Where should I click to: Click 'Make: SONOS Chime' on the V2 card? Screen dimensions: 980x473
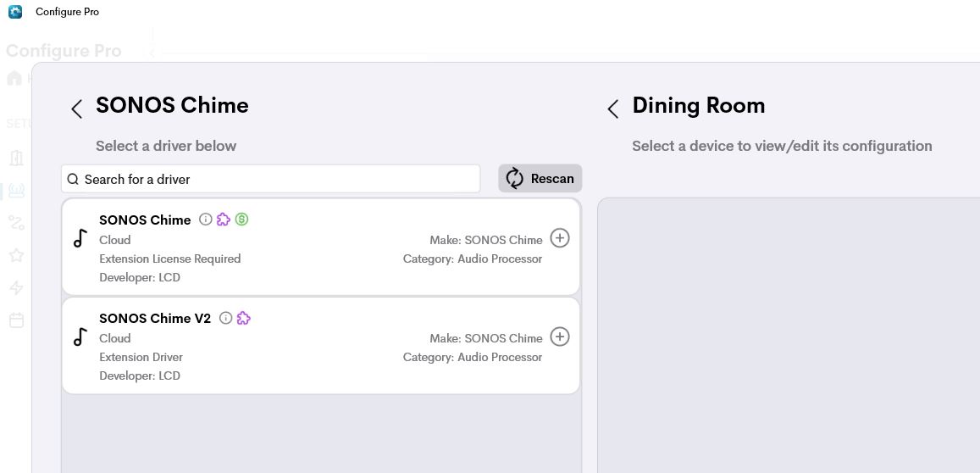click(x=486, y=338)
